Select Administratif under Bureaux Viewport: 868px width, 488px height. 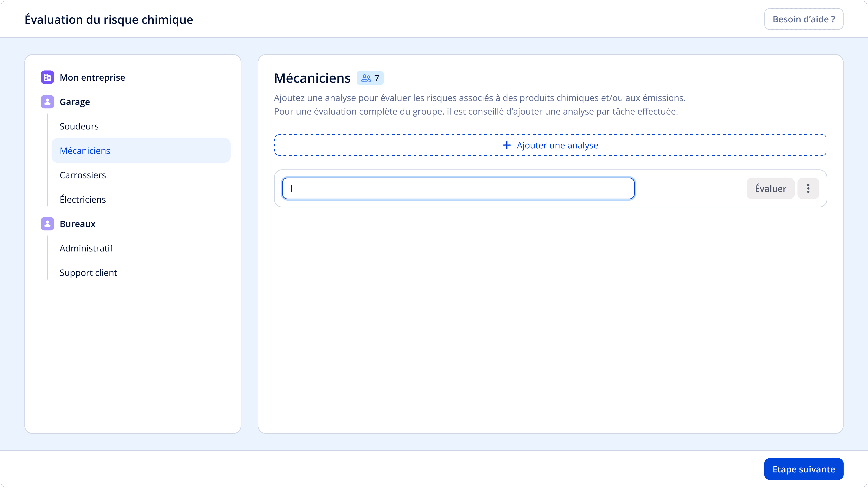(x=86, y=248)
